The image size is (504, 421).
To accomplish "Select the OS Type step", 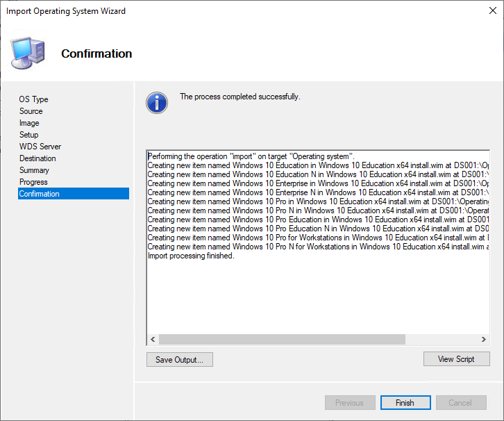I will point(33,99).
